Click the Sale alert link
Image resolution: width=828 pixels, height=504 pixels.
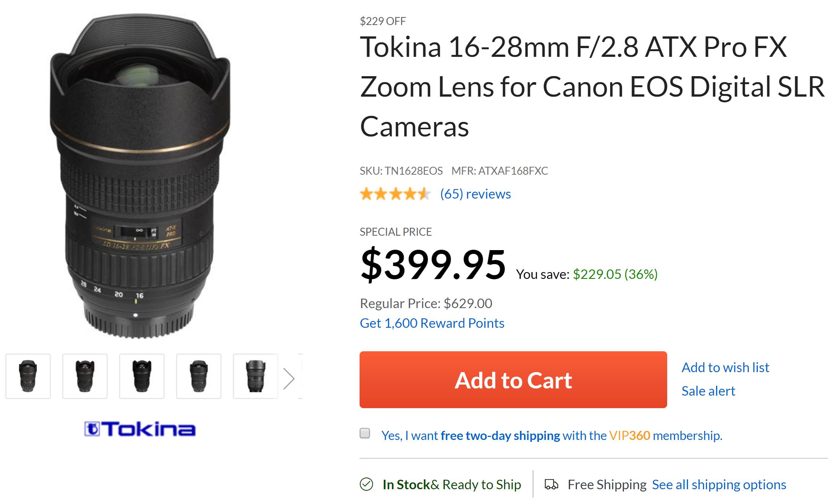click(708, 391)
